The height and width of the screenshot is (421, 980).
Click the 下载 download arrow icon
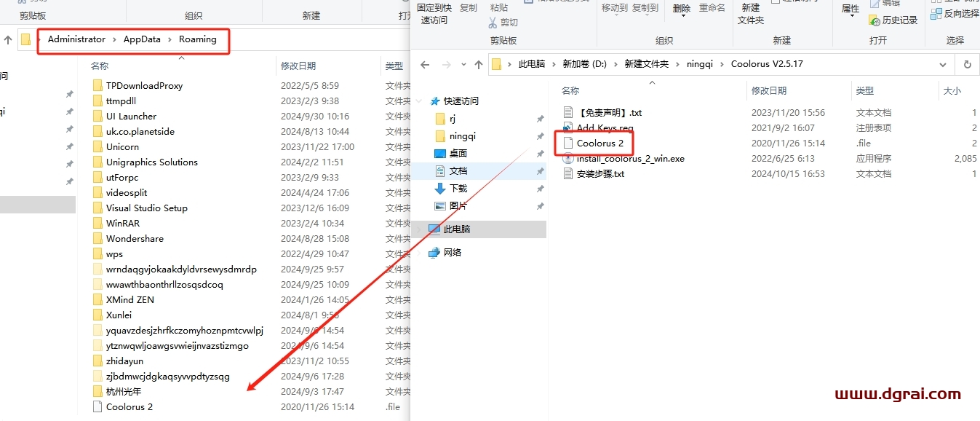click(x=440, y=188)
